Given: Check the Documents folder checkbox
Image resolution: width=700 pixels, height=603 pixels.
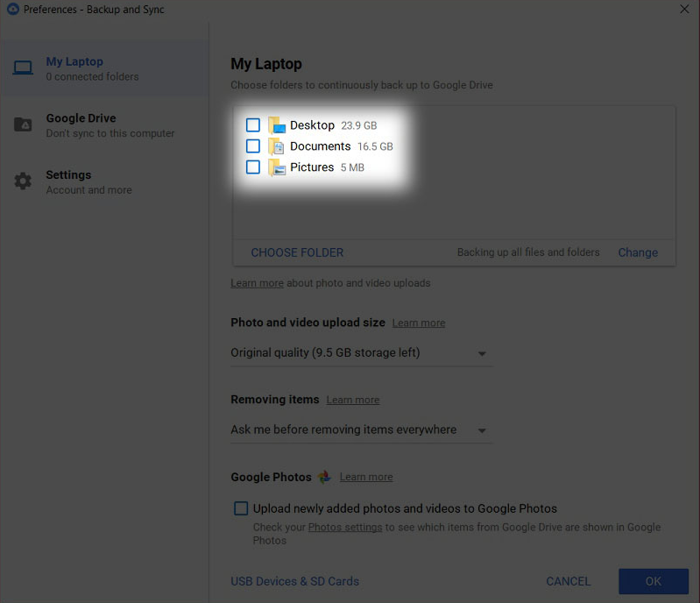Looking at the screenshot, I should coord(253,146).
